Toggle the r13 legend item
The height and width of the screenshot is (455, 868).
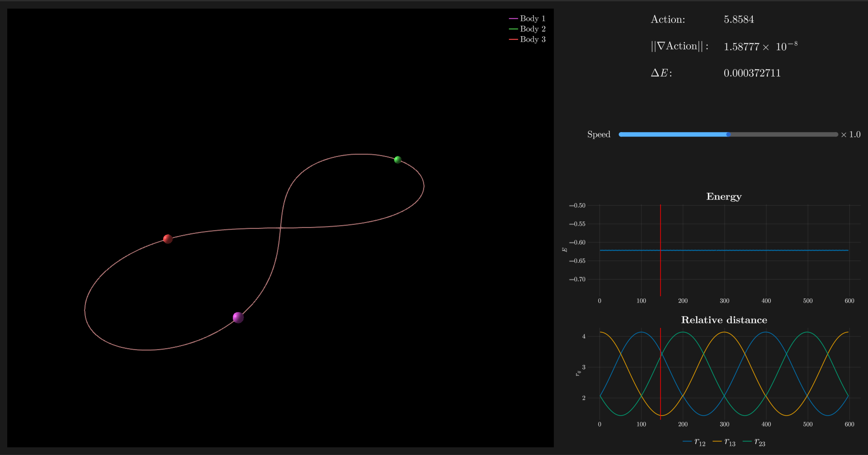(x=724, y=442)
